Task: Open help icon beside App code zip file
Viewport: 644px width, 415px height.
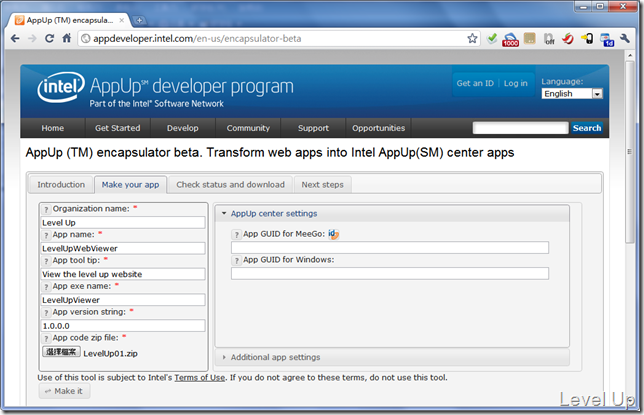Action: pyautogui.click(x=46, y=339)
